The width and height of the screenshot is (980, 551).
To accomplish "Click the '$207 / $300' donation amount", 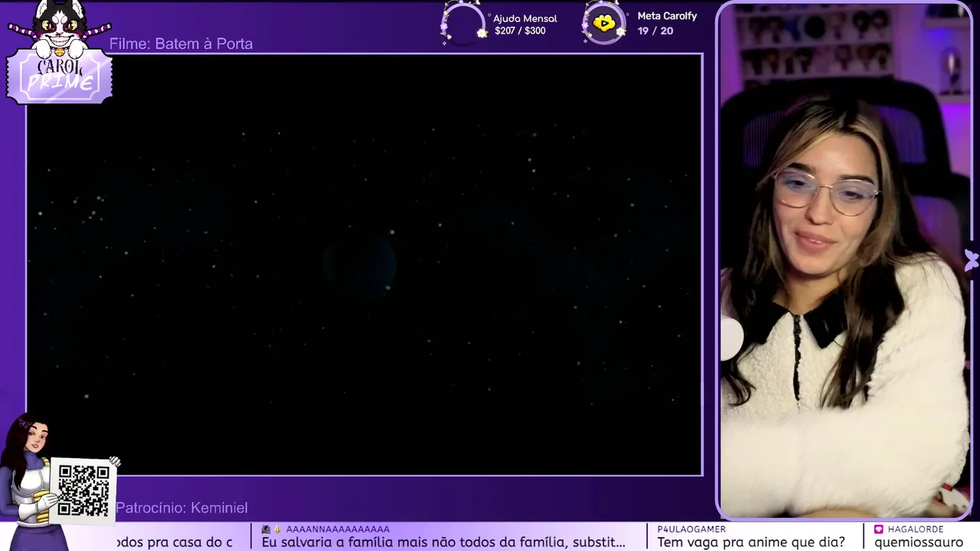I will 520,31.
